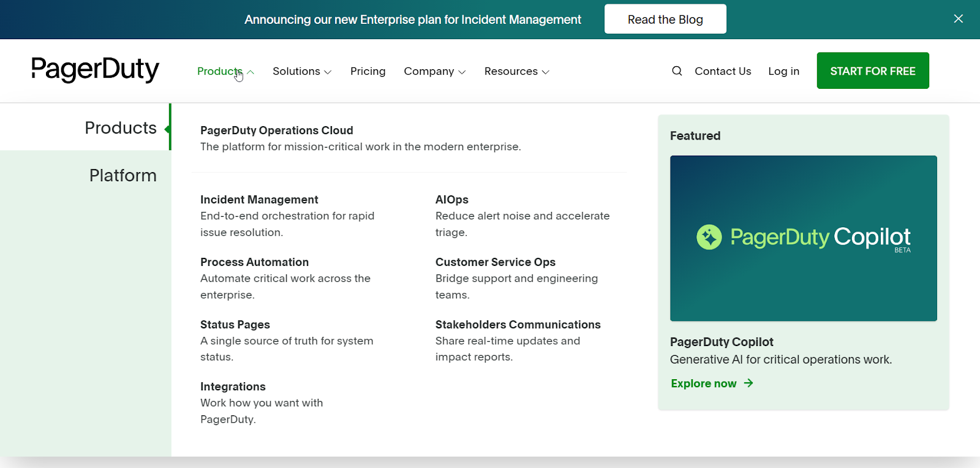Open the Company menu

(429, 71)
